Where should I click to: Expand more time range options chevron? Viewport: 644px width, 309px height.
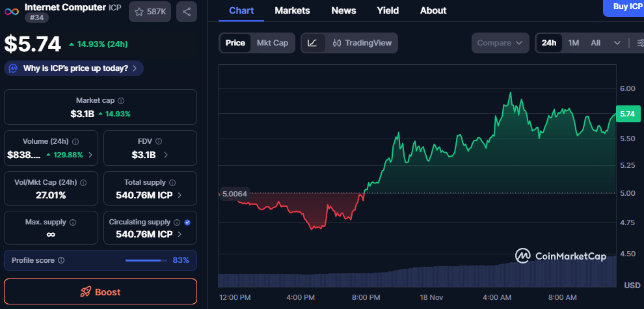(x=617, y=43)
